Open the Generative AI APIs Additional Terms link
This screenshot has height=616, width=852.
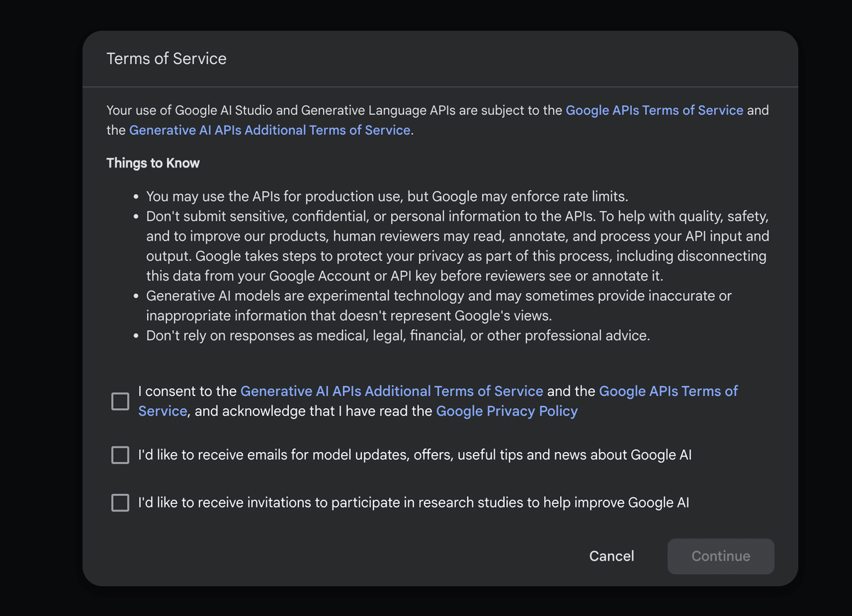click(x=269, y=130)
